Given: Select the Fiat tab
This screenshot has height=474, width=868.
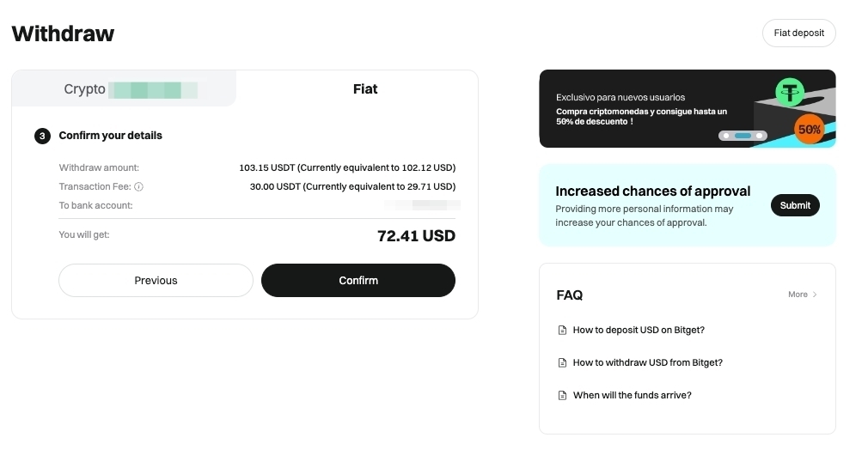Looking at the screenshot, I should point(365,89).
